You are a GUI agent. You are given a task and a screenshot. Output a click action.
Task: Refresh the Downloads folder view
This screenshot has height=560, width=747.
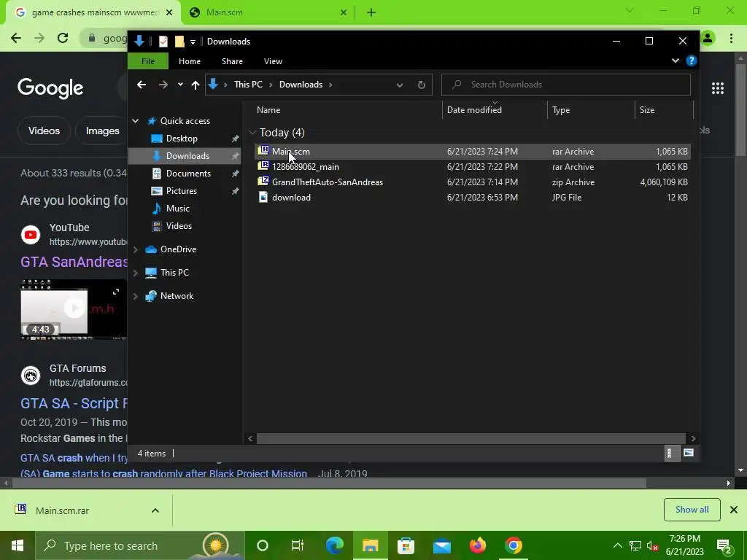(x=421, y=85)
